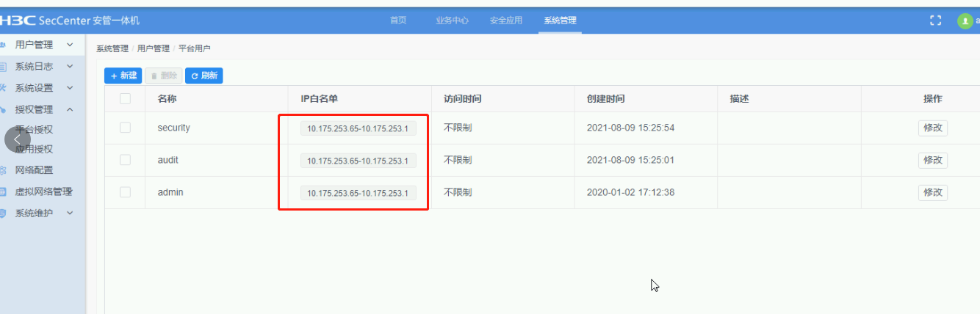Collapse 授权管理 sidebar menu

tap(43, 109)
